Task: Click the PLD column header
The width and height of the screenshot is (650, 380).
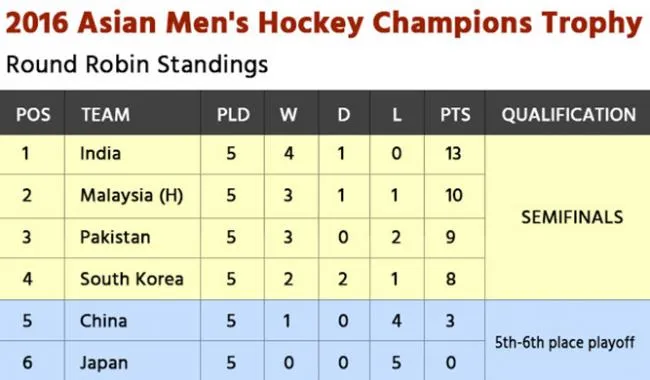Action: (233, 115)
